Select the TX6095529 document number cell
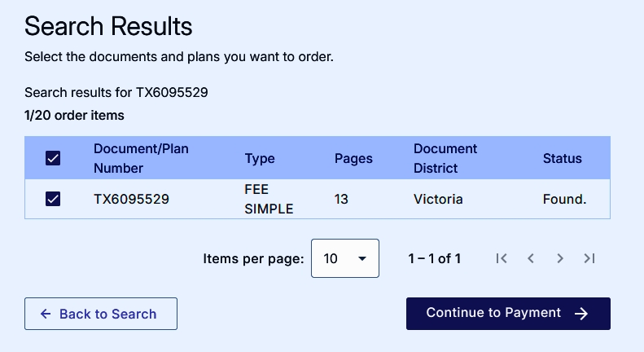644x352 pixels. [131, 199]
